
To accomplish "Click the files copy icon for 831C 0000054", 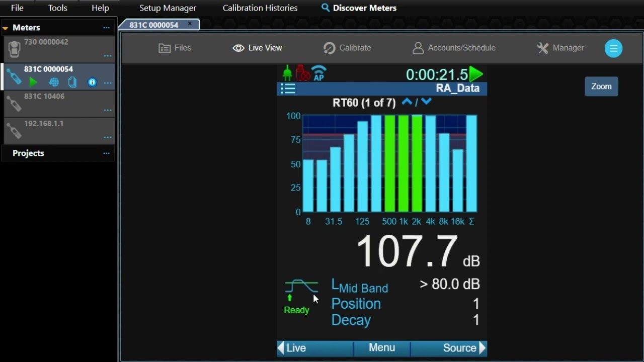I will pos(72,82).
